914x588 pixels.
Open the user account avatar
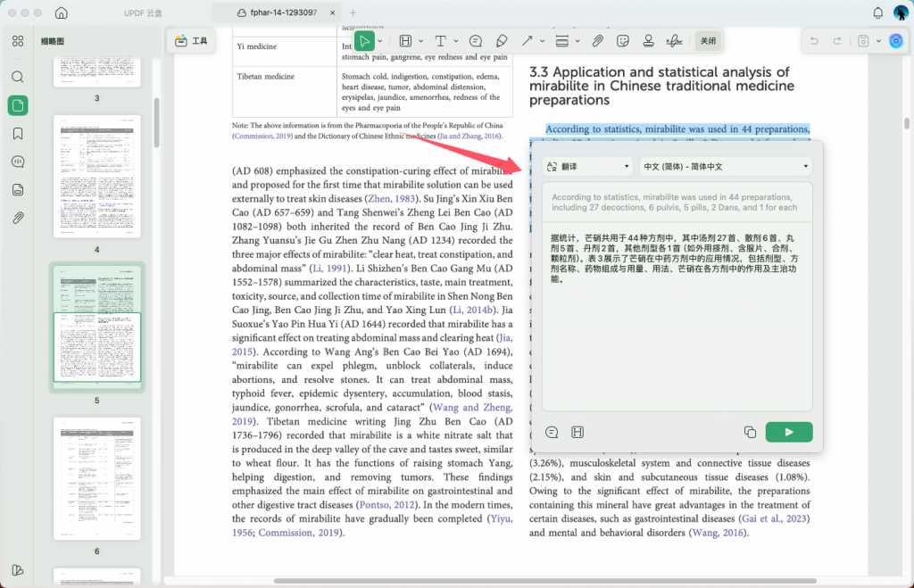pyautogui.click(x=901, y=12)
